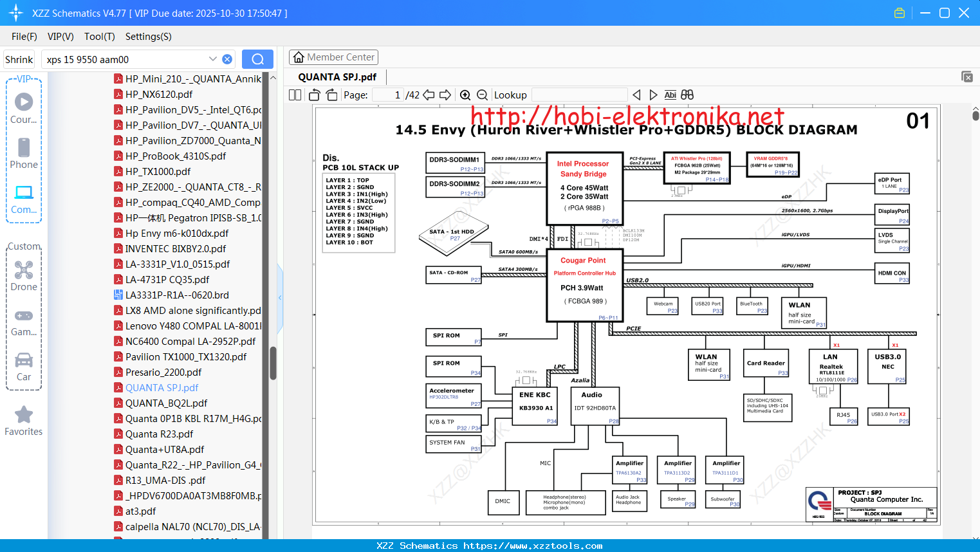Open the search history dropdown arrow
Image resolution: width=980 pixels, height=552 pixels.
click(x=213, y=59)
